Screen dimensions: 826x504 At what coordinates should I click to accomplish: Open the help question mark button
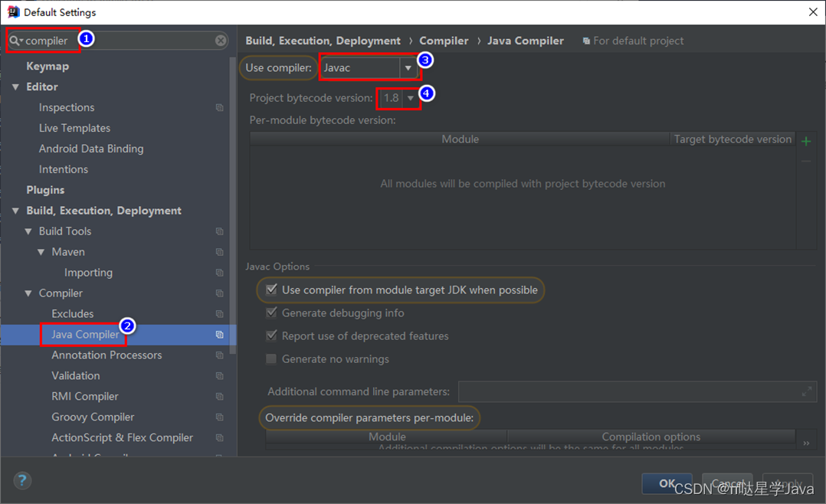(x=22, y=480)
